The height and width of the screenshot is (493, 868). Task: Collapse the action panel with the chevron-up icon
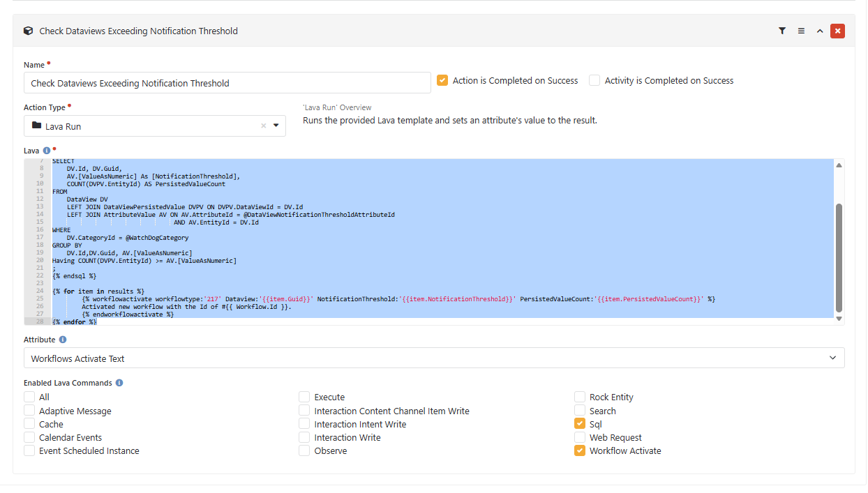[x=820, y=31]
